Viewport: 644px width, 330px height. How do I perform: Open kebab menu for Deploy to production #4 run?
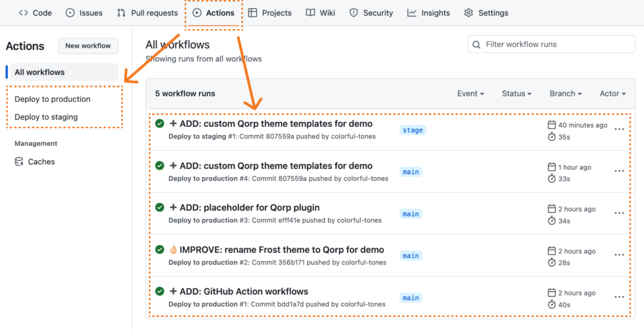[x=619, y=172]
